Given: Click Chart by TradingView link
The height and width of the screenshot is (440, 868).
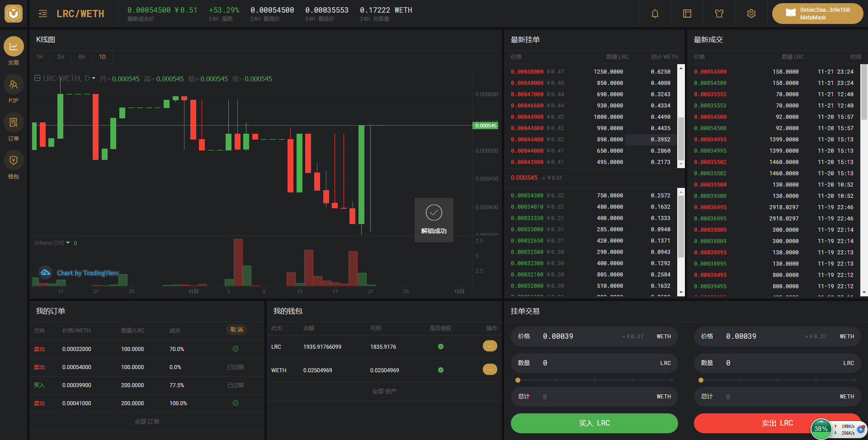Looking at the screenshot, I should coord(88,273).
